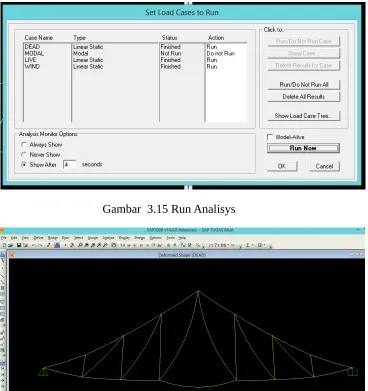The height and width of the screenshot is (391, 368).
Task: Click the xz plane view icon
Action: 135,245
